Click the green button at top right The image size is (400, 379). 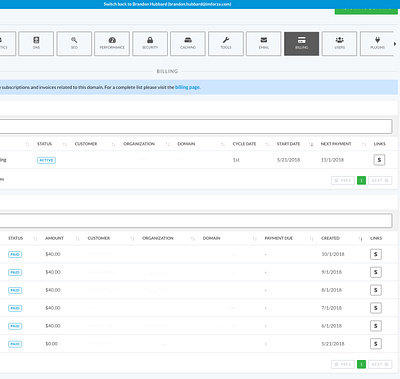[366, 11]
